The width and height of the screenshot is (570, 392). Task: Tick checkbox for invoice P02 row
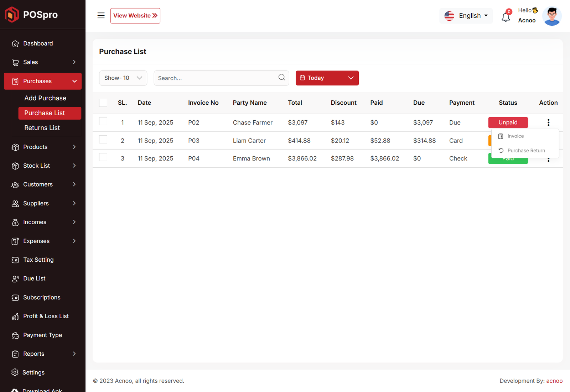pyautogui.click(x=103, y=121)
